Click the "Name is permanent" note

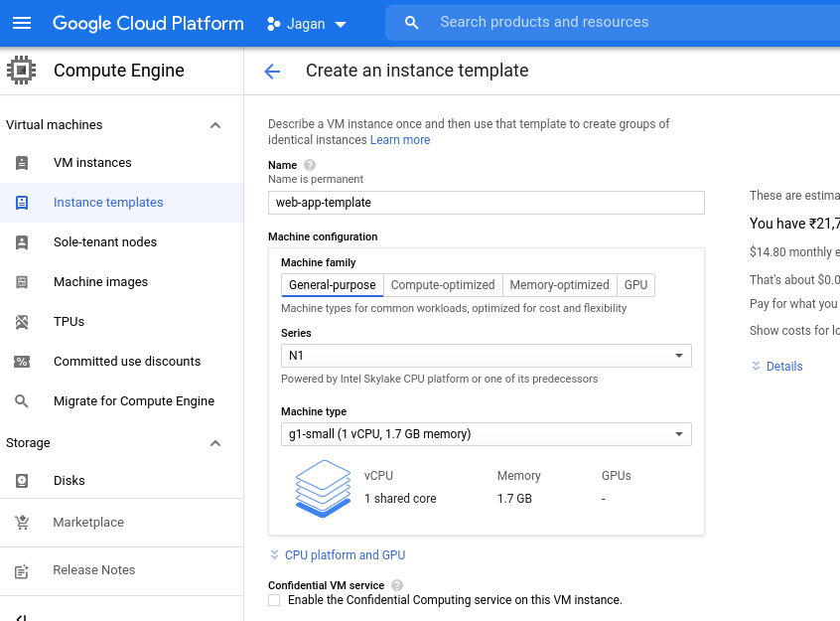tap(316, 179)
